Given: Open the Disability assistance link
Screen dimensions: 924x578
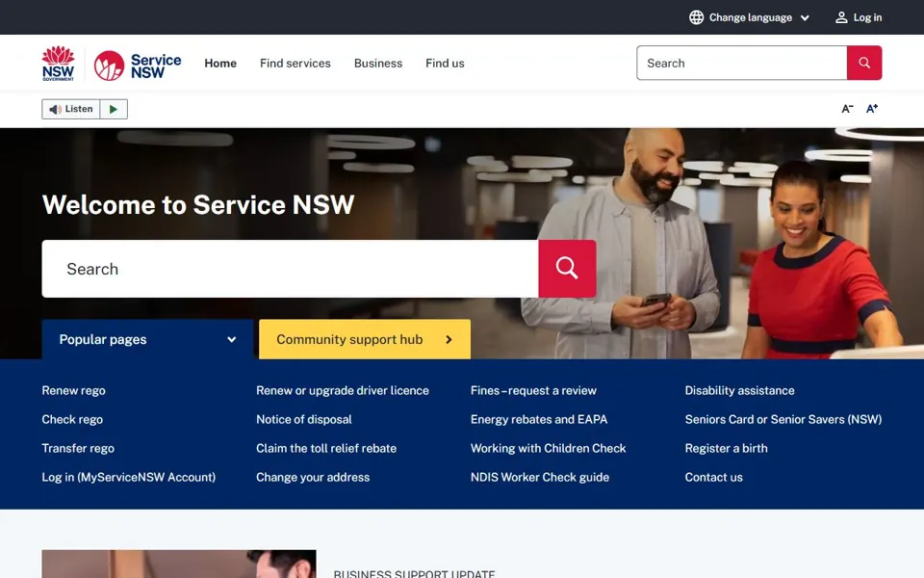Looking at the screenshot, I should (739, 390).
